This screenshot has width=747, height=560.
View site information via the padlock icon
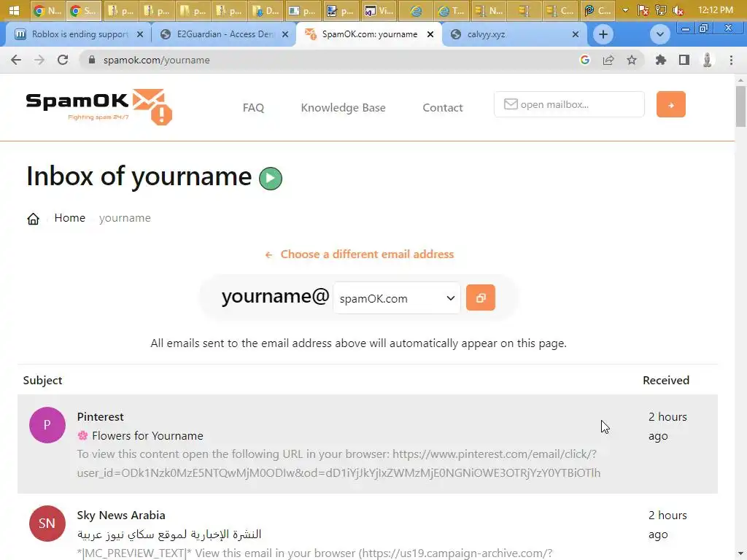point(92,60)
